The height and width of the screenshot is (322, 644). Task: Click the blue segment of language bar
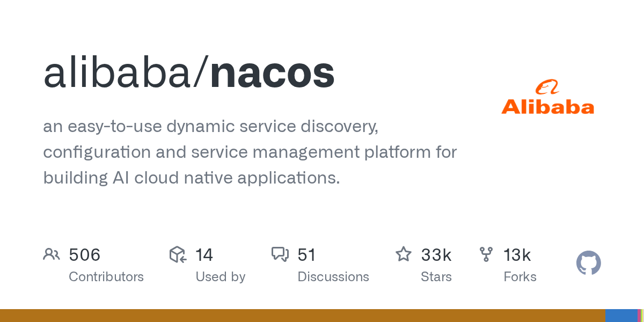[x=621, y=316]
